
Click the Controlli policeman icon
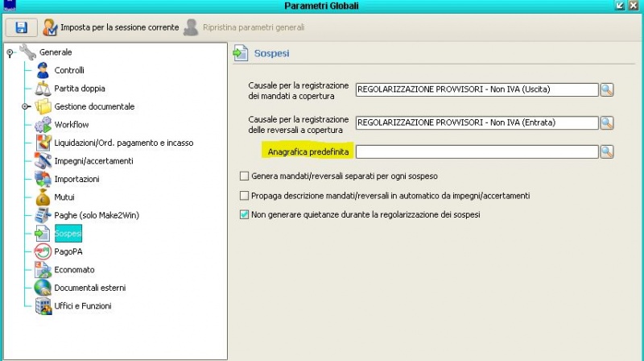(x=43, y=70)
